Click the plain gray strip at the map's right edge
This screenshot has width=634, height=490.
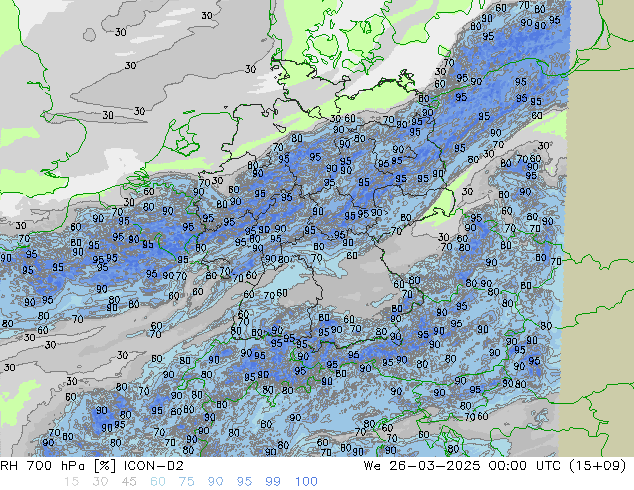600,200
